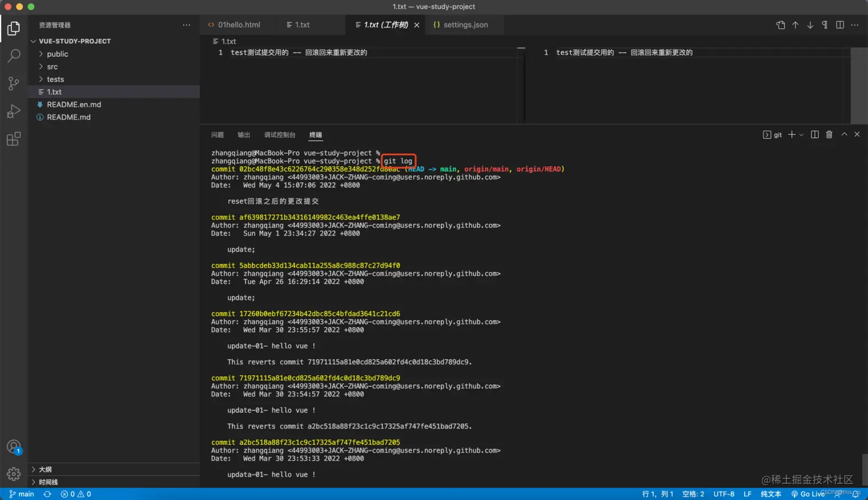Click 1.txt breadcrumb above editor
Screen dimensions: 868x500
224,41
